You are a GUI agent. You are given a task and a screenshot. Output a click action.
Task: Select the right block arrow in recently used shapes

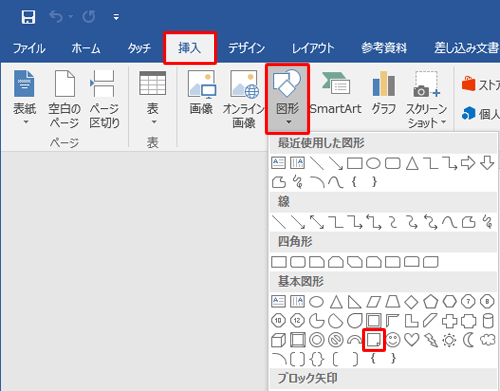pos(468,163)
